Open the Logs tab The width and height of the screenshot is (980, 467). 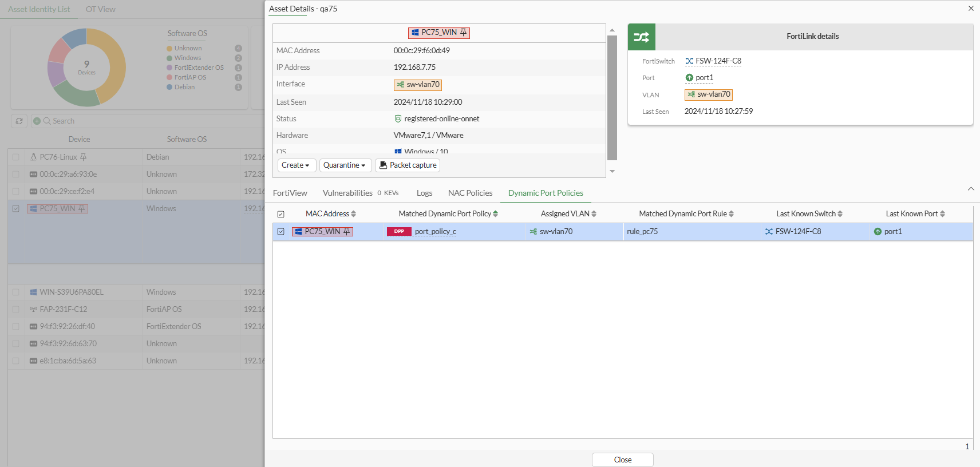point(424,193)
